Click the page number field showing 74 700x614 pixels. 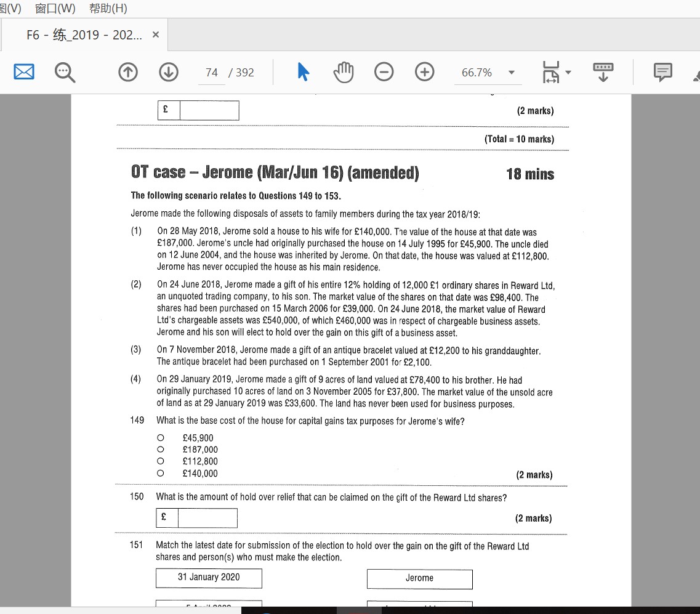[x=212, y=73]
